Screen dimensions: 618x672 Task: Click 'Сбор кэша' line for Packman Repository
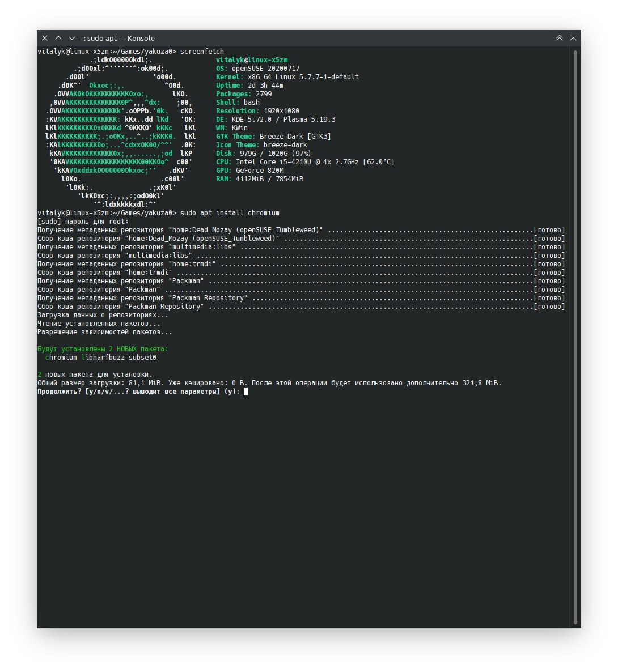tap(301, 307)
